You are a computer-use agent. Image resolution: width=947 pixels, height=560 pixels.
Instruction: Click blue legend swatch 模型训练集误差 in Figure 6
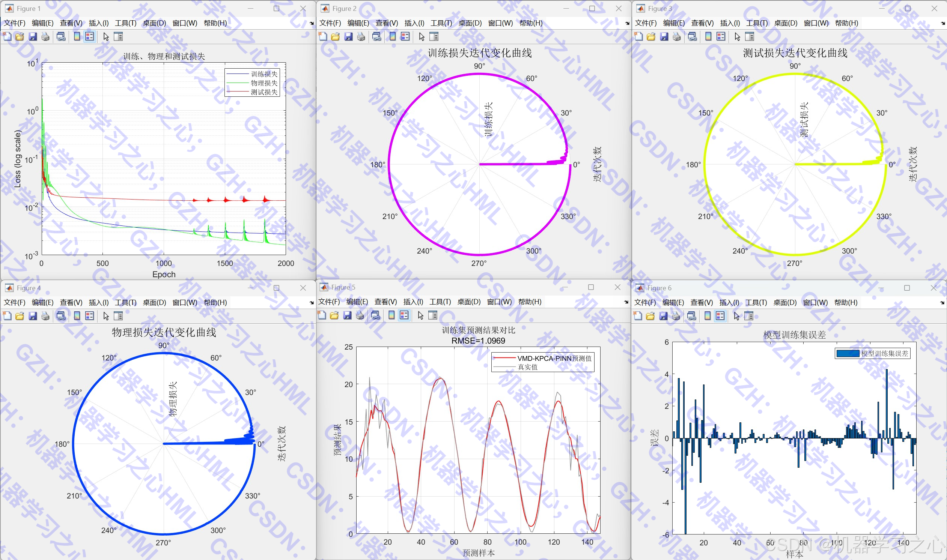[x=847, y=354]
